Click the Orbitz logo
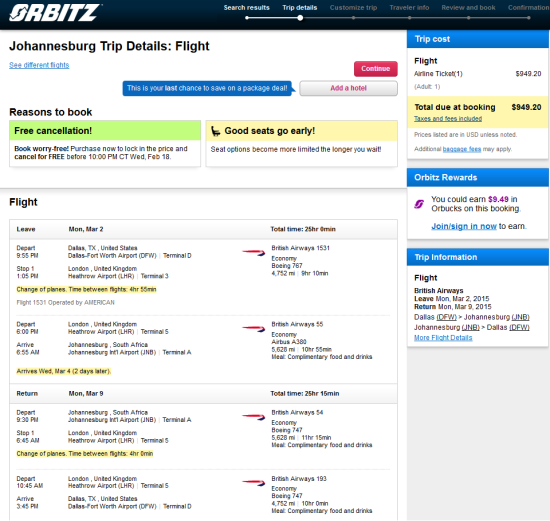This screenshot has width=550, height=521. pos(55,13)
